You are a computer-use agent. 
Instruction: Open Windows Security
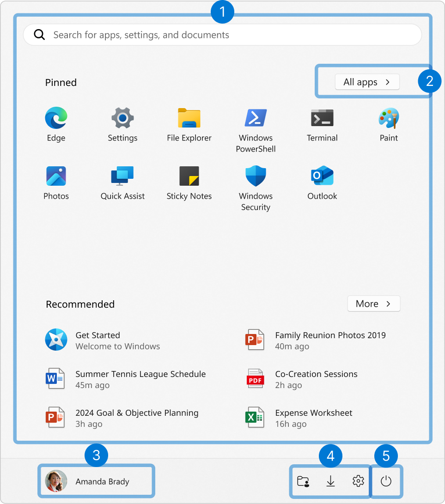256,188
